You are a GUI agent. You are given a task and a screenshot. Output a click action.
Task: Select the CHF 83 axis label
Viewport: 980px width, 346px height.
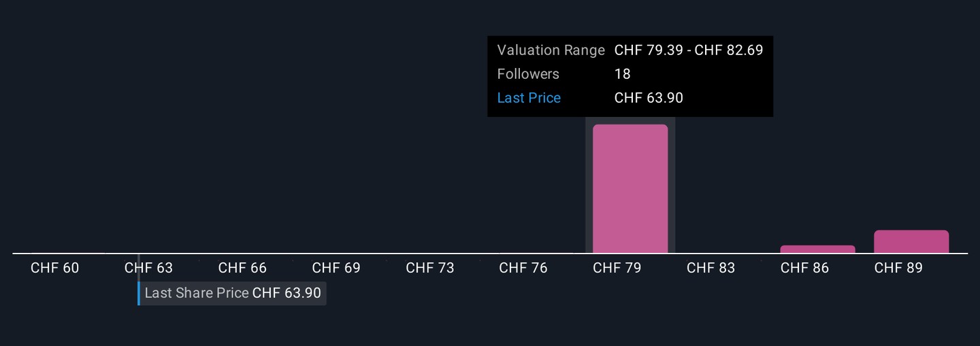tap(710, 268)
